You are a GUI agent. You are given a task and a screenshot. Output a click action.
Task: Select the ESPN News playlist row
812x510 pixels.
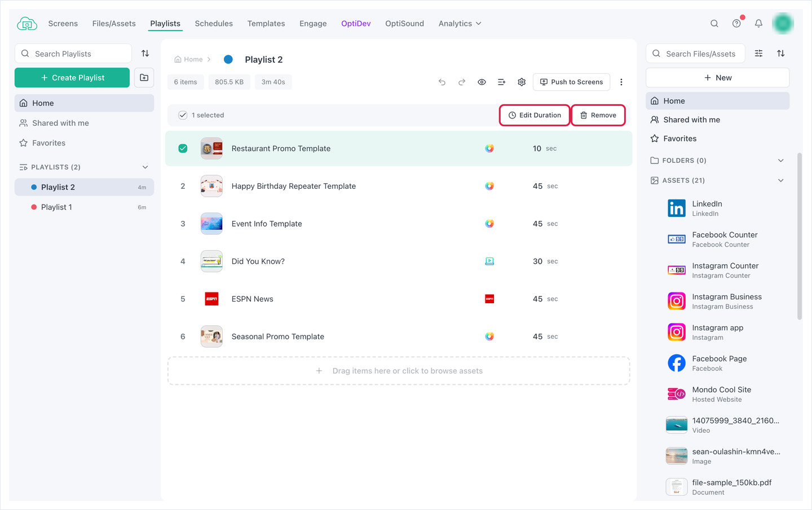[x=399, y=299]
